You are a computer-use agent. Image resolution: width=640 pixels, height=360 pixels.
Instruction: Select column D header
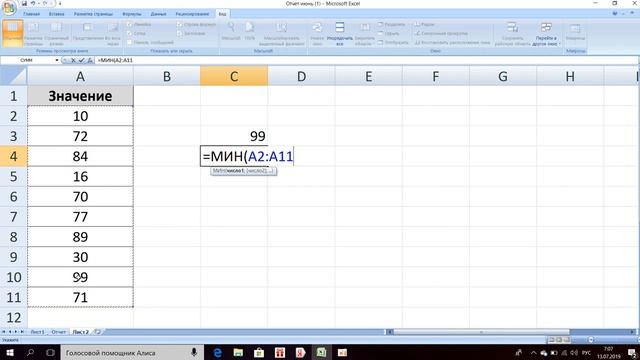click(301, 76)
